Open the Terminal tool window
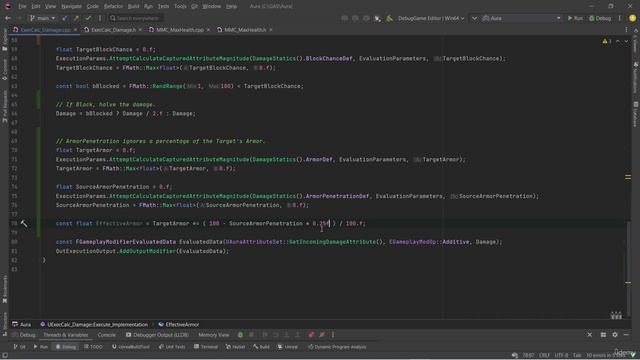 click(206, 347)
